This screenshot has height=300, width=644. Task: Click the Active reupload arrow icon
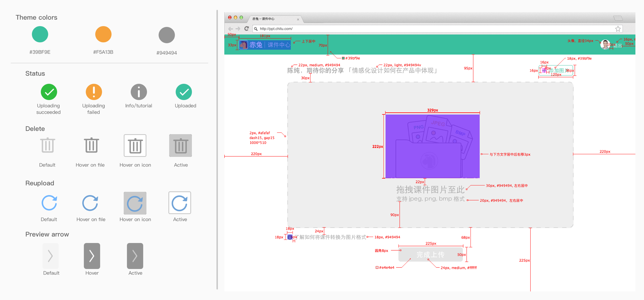pos(180,203)
